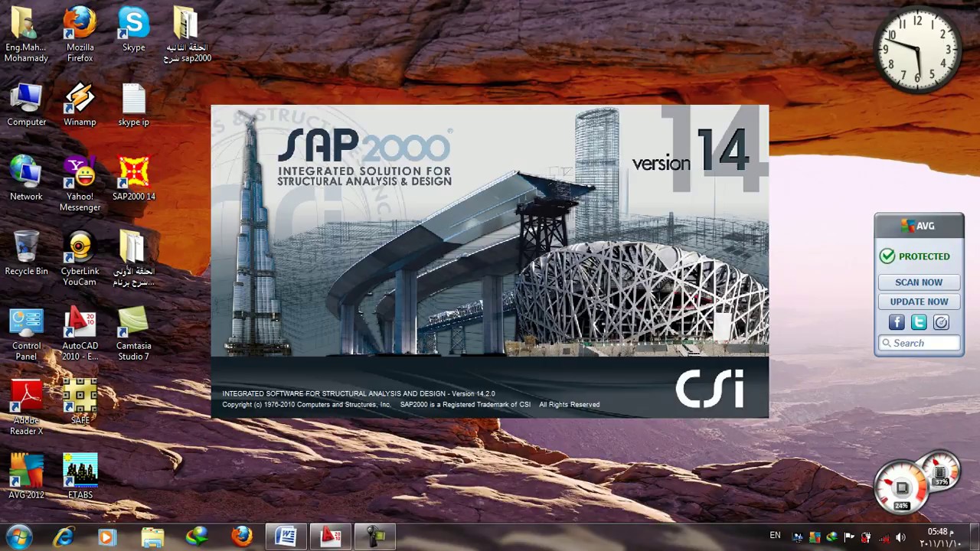Image resolution: width=980 pixels, height=551 pixels.
Task: Select the CyberLink YouCam shortcut
Action: (x=80, y=259)
